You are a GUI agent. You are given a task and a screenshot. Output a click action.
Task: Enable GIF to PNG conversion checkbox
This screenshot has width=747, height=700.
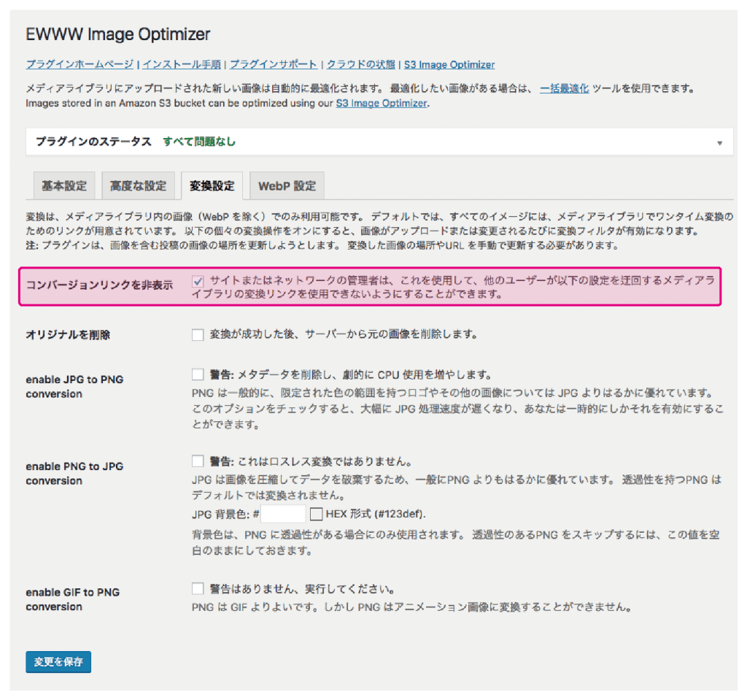pos(198,589)
